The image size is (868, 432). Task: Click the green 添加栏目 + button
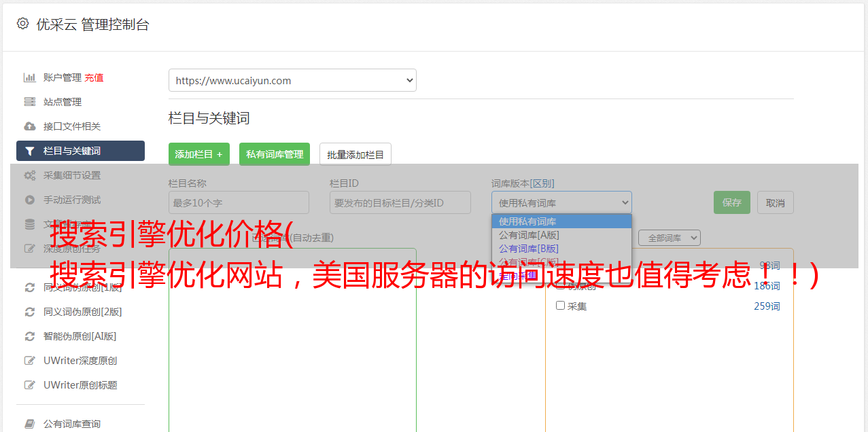tap(199, 154)
